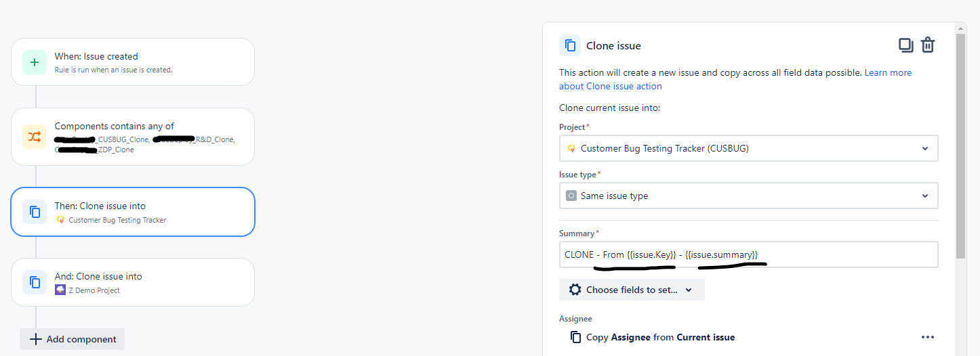Click the gear icon on Choose fields
Viewport: 980px width, 356px height.
click(575, 290)
